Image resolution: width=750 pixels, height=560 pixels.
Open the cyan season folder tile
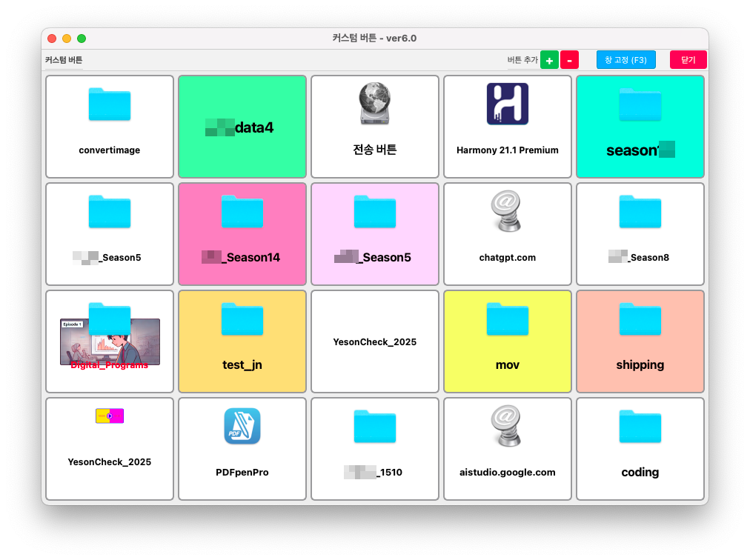[640, 127]
